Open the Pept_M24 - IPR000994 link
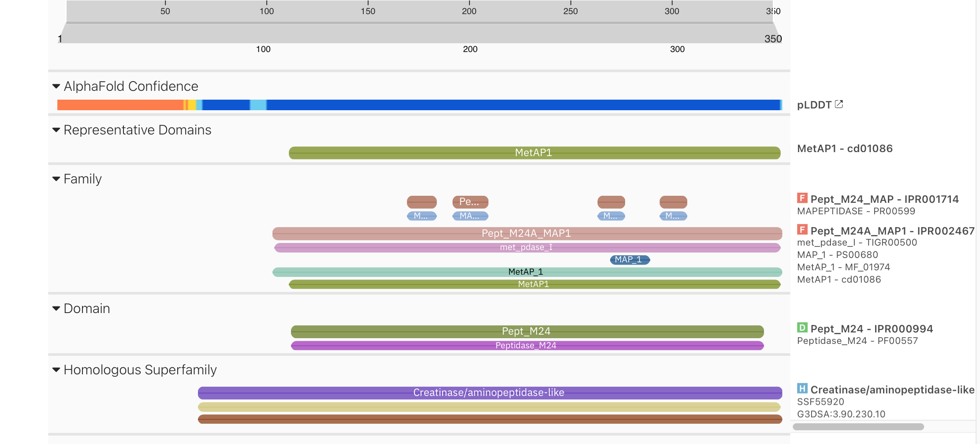 click(x=872, y=329)
